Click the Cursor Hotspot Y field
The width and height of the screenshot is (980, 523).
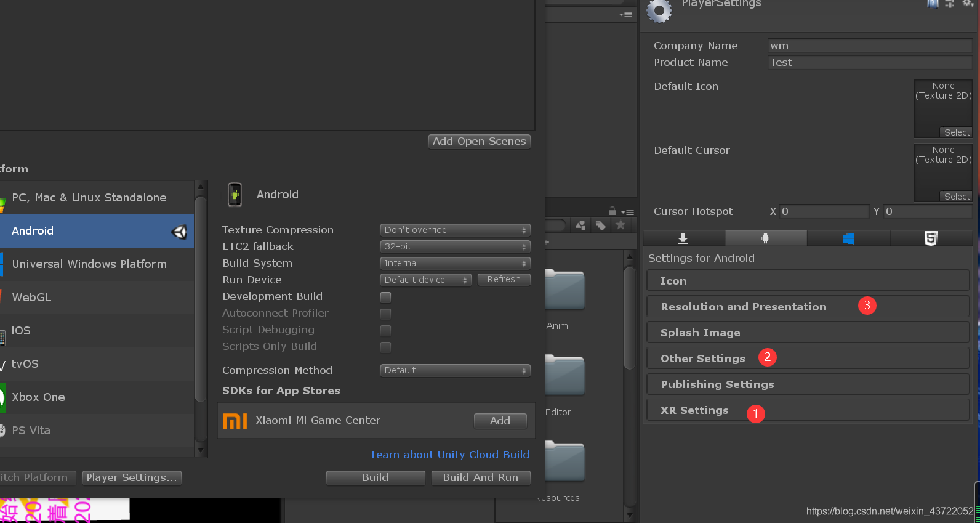[928, 211]
